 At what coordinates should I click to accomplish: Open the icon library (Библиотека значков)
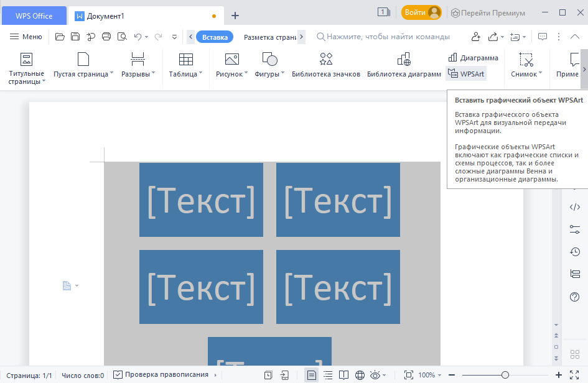coord(325,65)
